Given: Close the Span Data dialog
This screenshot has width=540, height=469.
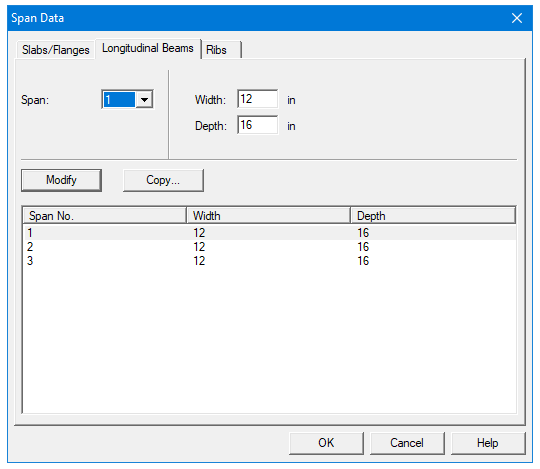Looking at the screenshot, I should pos(517,18).
